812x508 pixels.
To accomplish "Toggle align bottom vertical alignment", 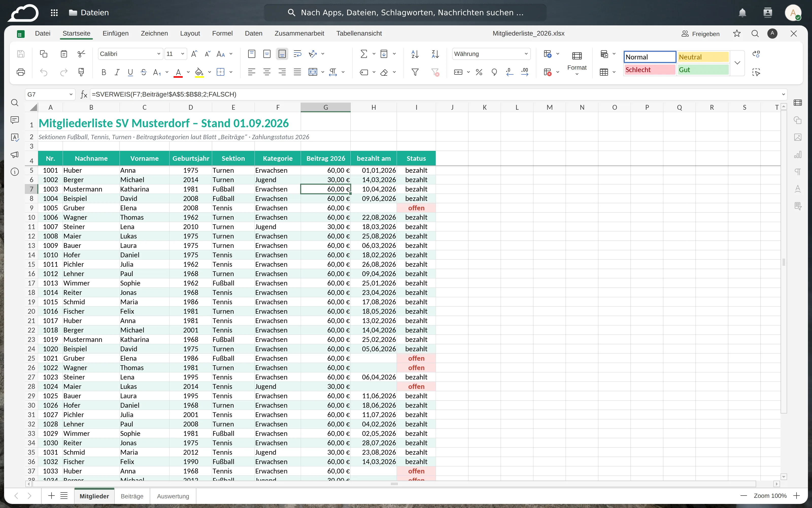I will pyautogui.click(x=282, y=54).
